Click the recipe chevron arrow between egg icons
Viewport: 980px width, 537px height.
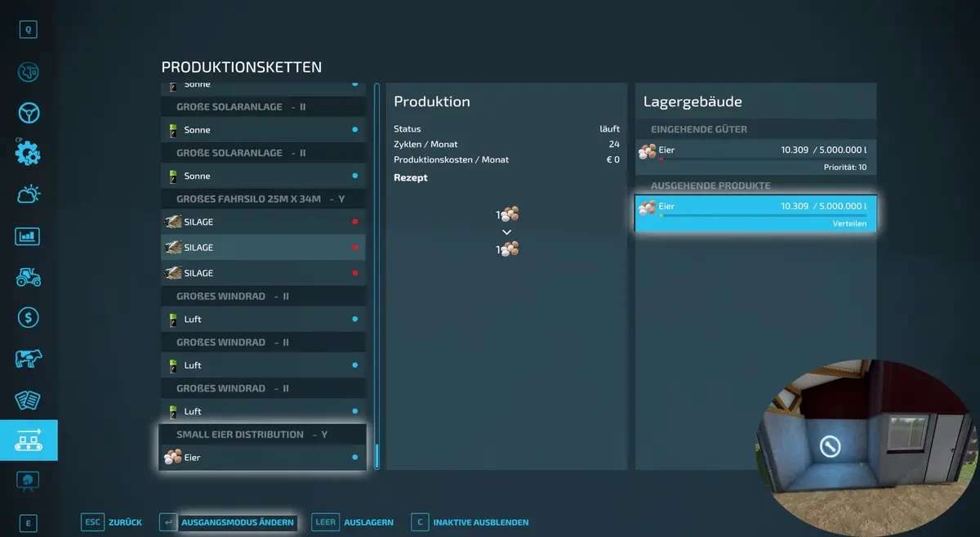506,232
